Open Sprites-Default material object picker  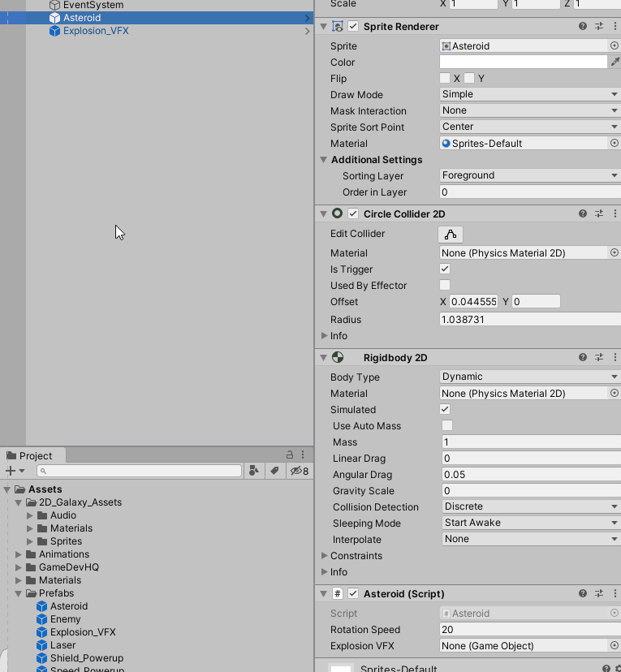click(615, 143)
